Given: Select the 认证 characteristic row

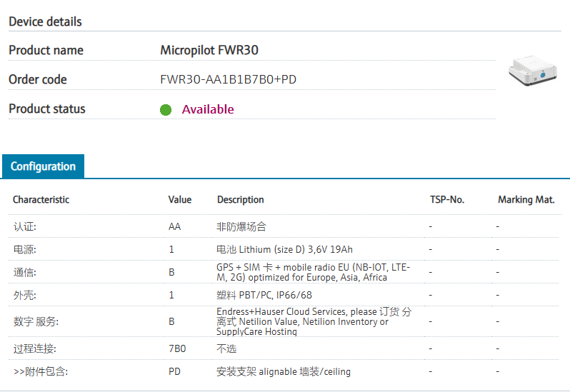Looking at the screenshot, I should (x=24, y=226).
